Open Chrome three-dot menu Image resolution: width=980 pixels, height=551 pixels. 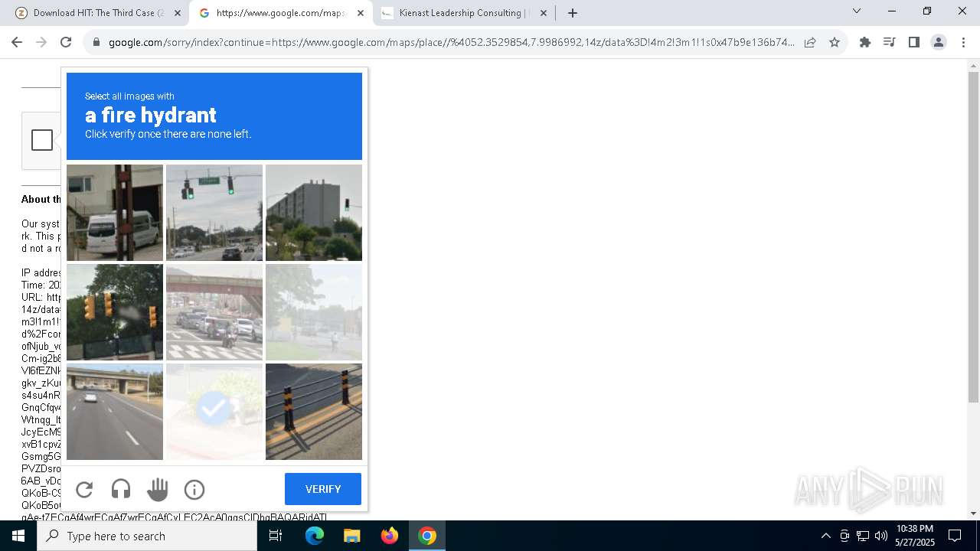coord(963,42)
